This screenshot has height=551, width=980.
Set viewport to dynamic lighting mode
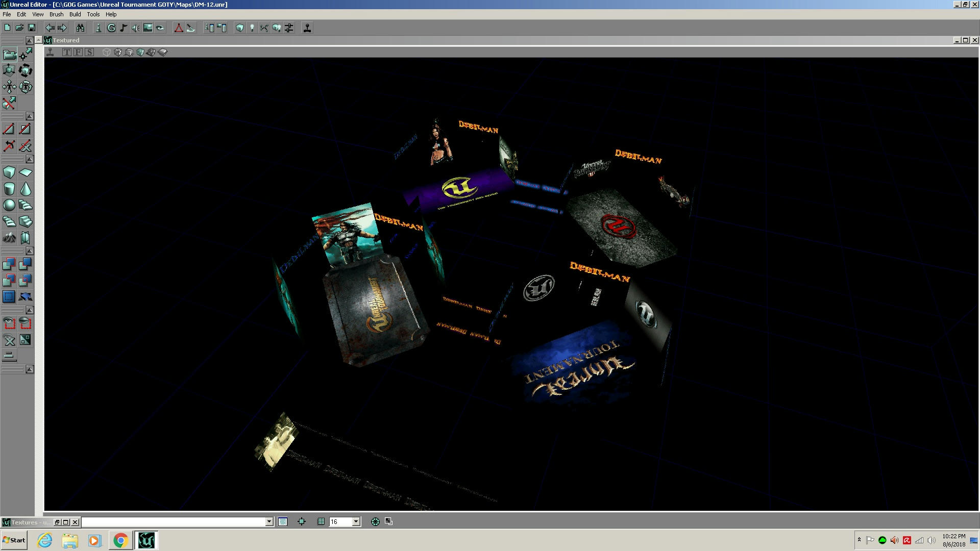click(151, 52)
